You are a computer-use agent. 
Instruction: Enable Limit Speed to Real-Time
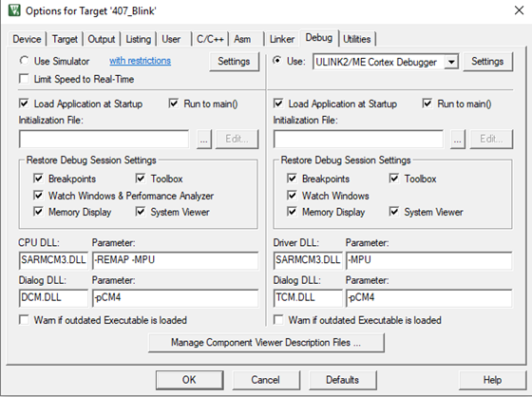(24, 79)
